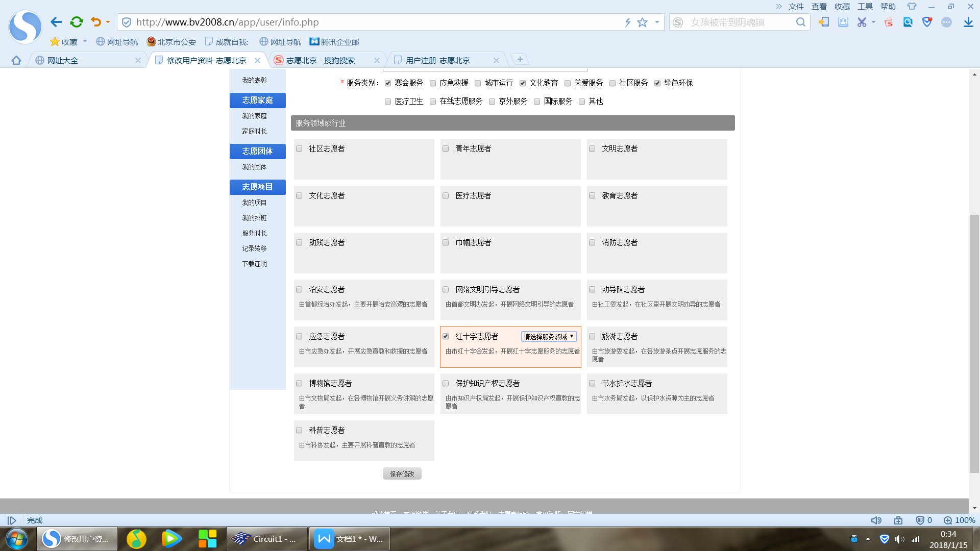Image resolution: width=980 pixels, height=551 pixels.
Task: Click the 保存修改 button
Action: pyautogui.click(x=402, y=474)
